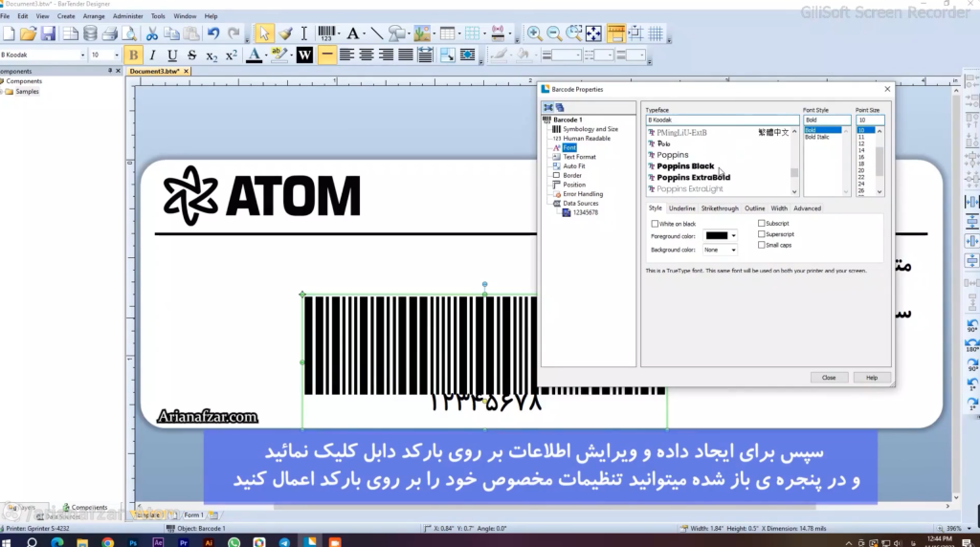This screenshot has width=980, height=547.
Task: Select the Barcode creation tool
Action: [x=326, y=33]
